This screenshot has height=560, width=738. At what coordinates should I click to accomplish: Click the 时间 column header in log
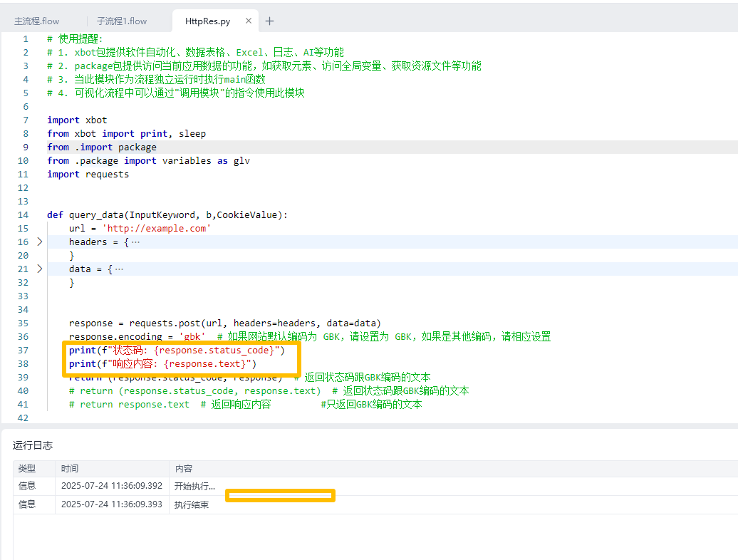click(x=70, y=469)
